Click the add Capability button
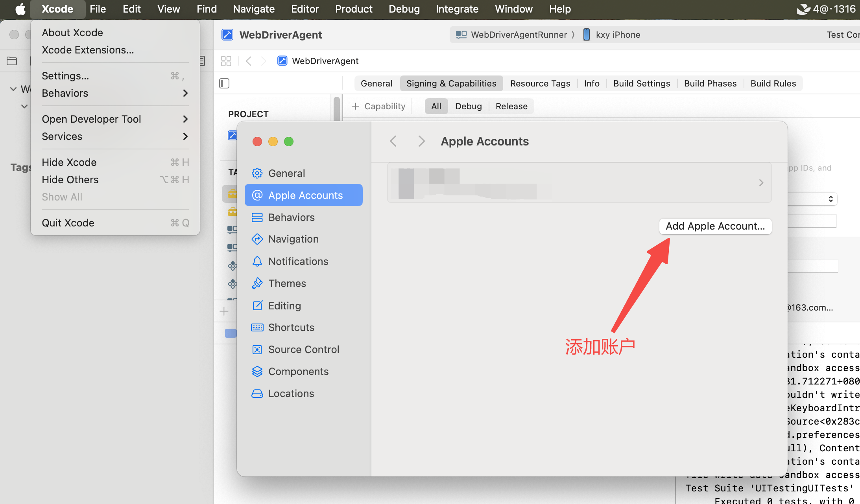860x504 pixels. coord(378,106)
